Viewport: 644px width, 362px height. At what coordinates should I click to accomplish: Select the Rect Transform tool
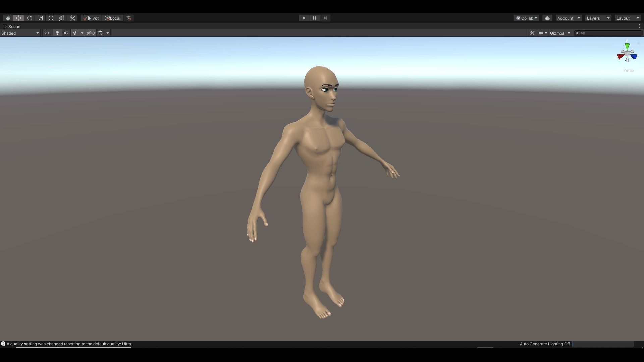tap(51, 18)
